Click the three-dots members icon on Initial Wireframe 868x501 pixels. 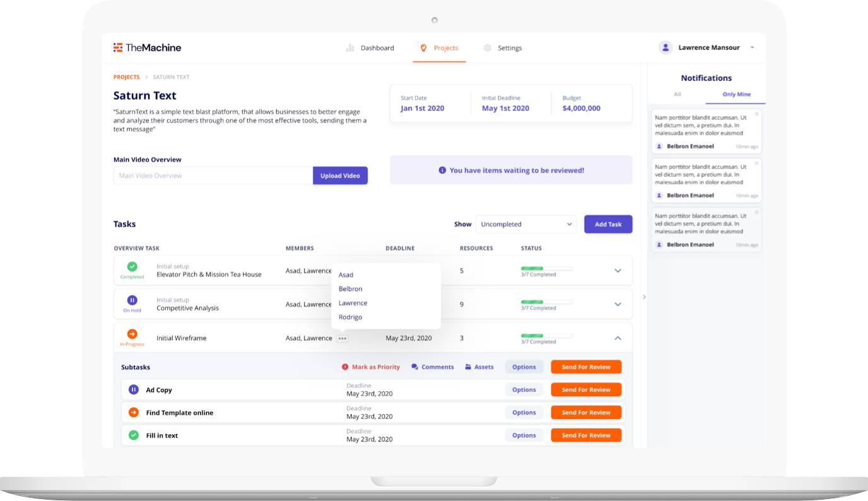(x=342, y=338)
